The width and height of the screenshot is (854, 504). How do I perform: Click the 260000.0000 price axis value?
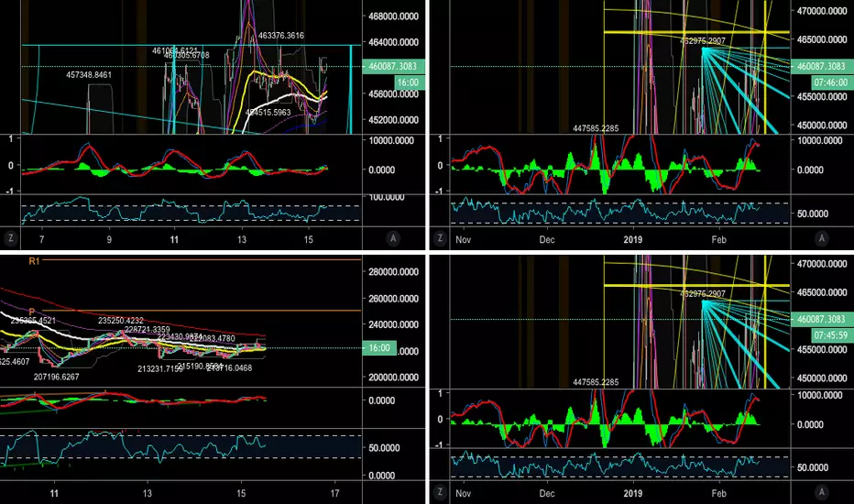coord(393,299)
